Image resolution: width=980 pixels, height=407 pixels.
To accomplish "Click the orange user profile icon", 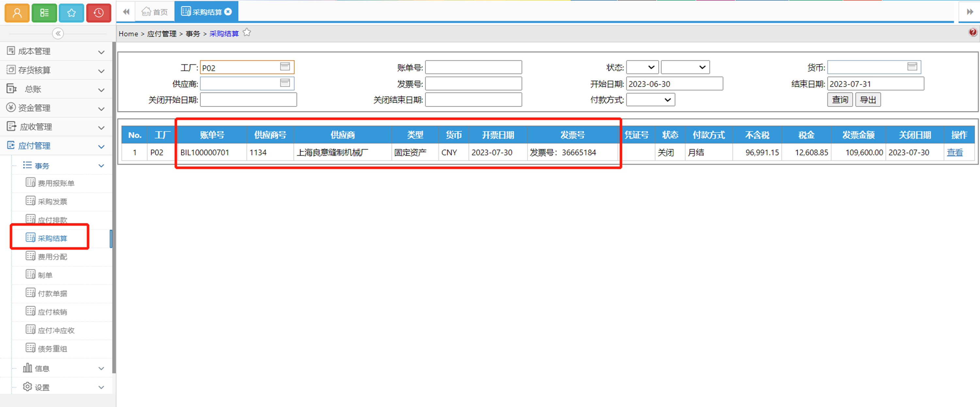I will tap(17, 13).
